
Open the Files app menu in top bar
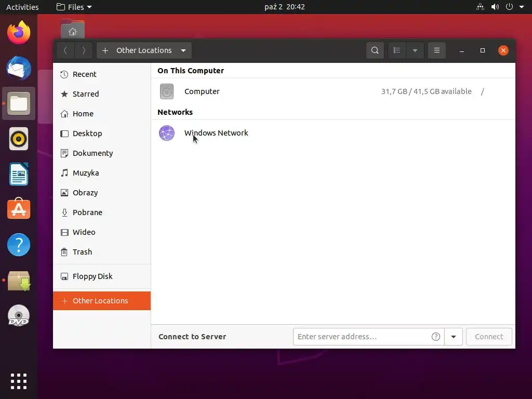[x=74, y=7]
